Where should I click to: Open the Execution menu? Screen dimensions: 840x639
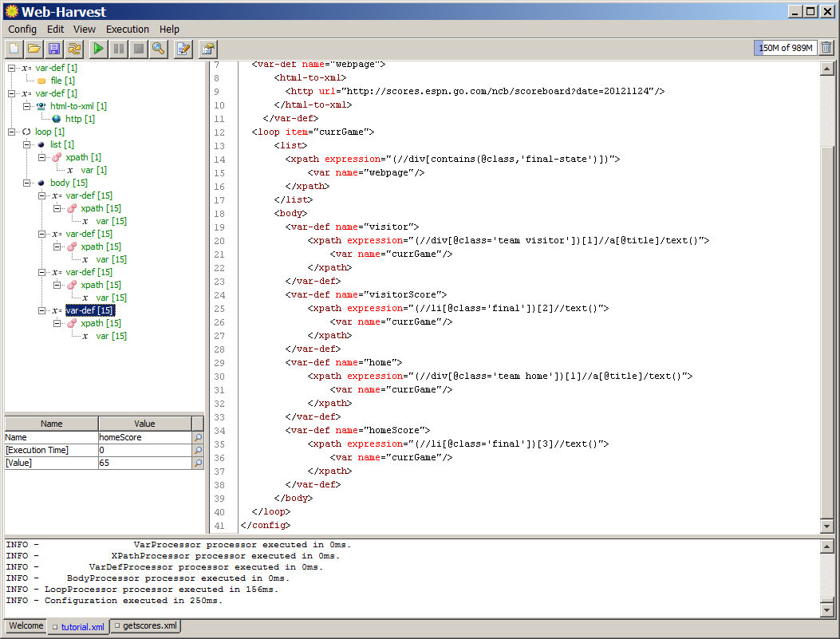(127, 29)
